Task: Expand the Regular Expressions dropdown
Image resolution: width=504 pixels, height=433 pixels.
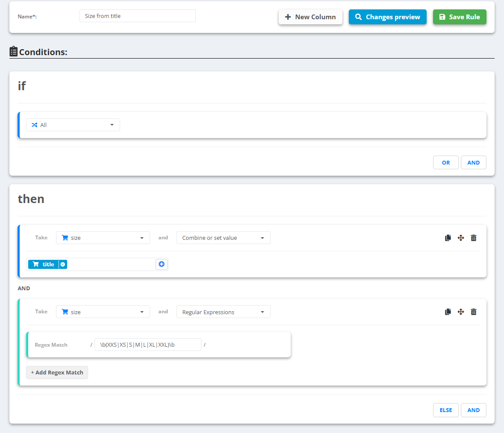Action: tap(224, 312)
